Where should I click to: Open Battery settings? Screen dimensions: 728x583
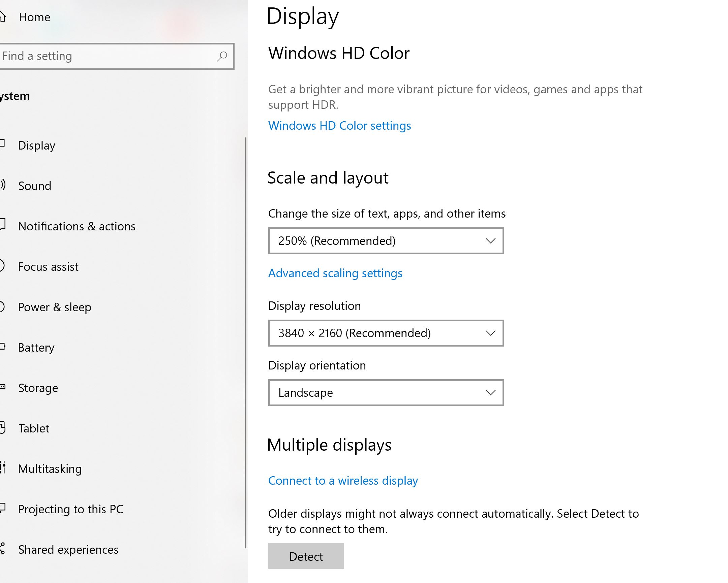(36, 348)
